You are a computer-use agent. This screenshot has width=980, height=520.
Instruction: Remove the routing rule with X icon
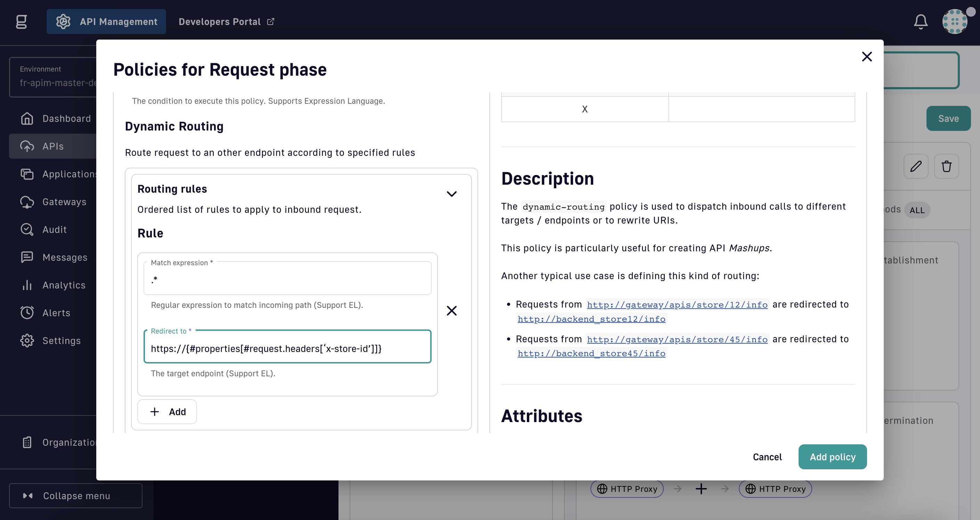451,311
